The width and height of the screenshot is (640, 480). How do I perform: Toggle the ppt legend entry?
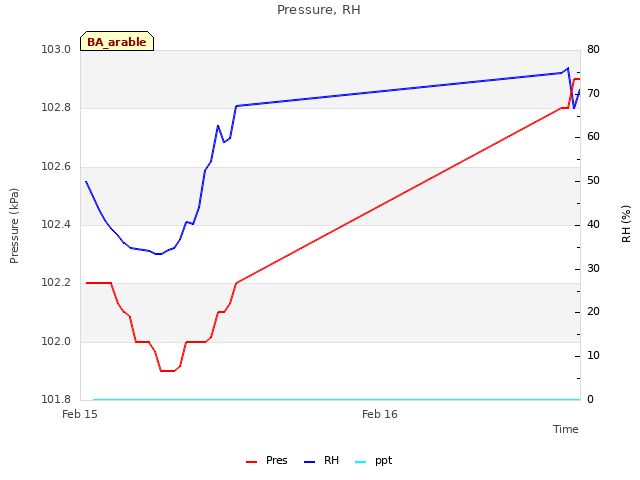(x=373, y=461)
